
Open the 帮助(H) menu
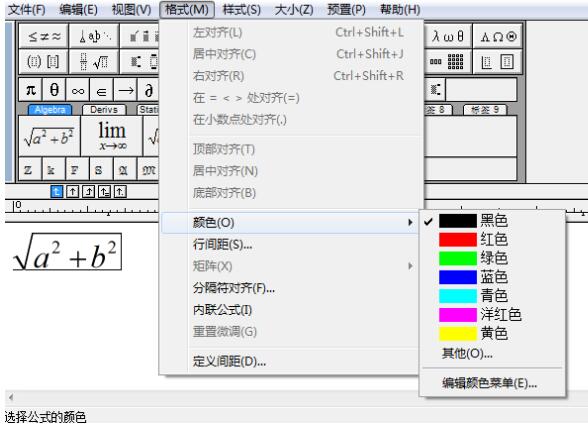[x=400, y=9]
